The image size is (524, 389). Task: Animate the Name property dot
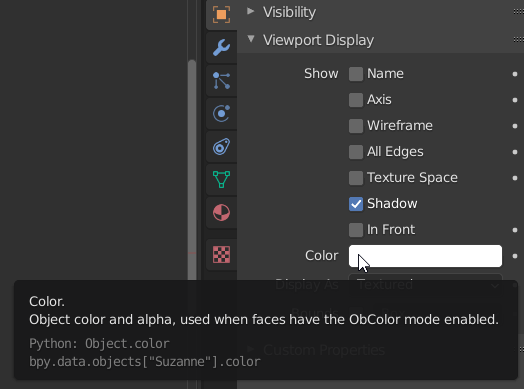coord(515,74)
